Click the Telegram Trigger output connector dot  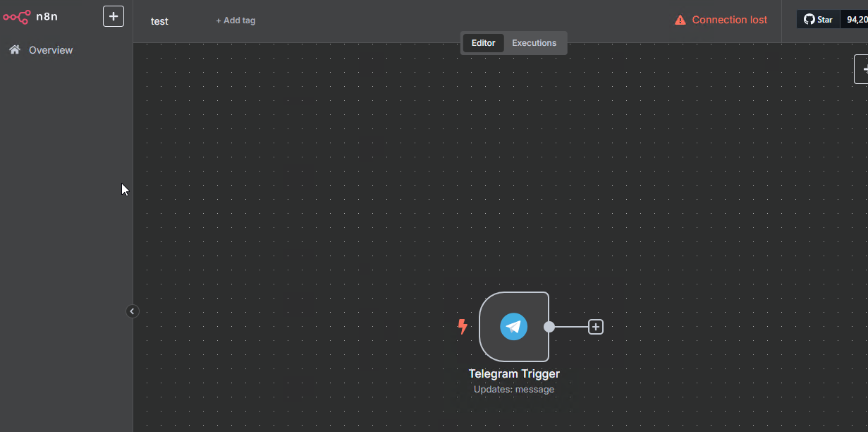point(549,327)
